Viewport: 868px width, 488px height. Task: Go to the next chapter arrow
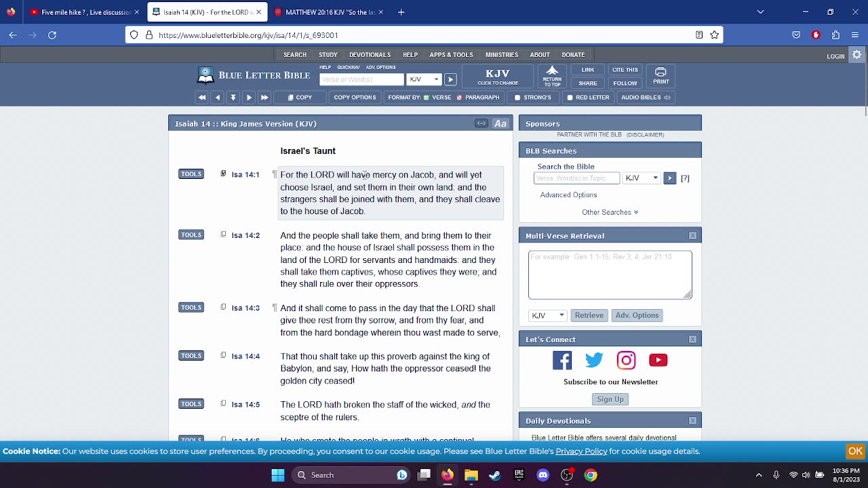(249, 98)
